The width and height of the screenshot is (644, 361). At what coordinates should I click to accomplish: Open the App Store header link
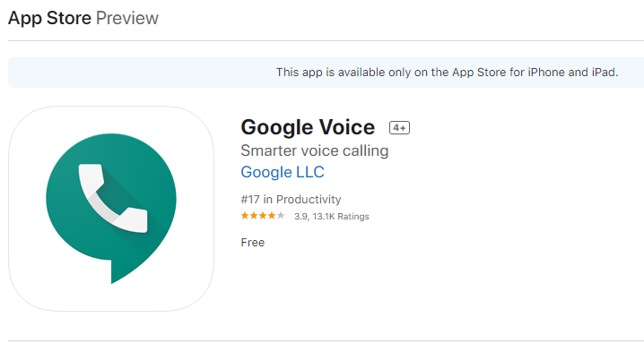pyautogui.click(x=49, y=18)
